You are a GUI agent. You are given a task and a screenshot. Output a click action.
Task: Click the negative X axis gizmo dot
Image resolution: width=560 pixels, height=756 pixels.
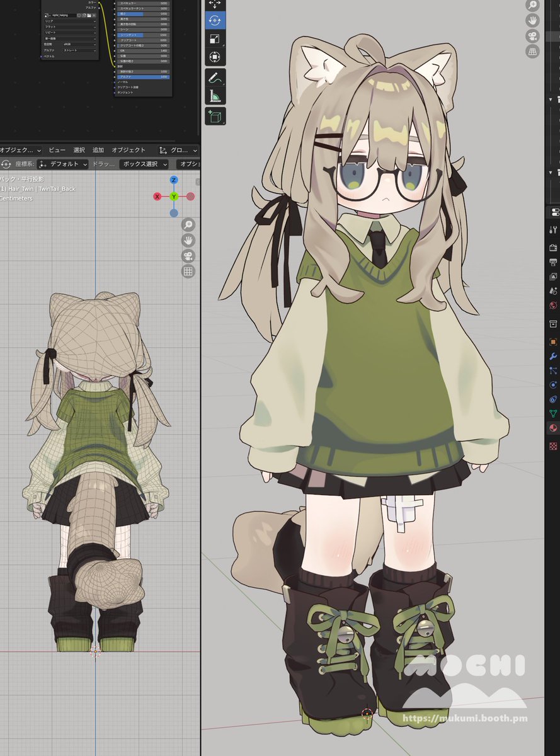click(190, 197)
